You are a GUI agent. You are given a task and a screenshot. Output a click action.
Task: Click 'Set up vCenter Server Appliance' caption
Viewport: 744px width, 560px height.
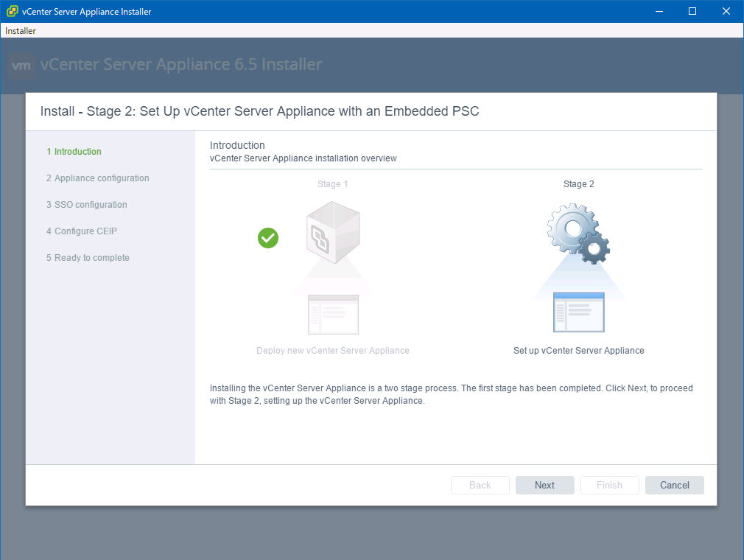coord(579,351)
